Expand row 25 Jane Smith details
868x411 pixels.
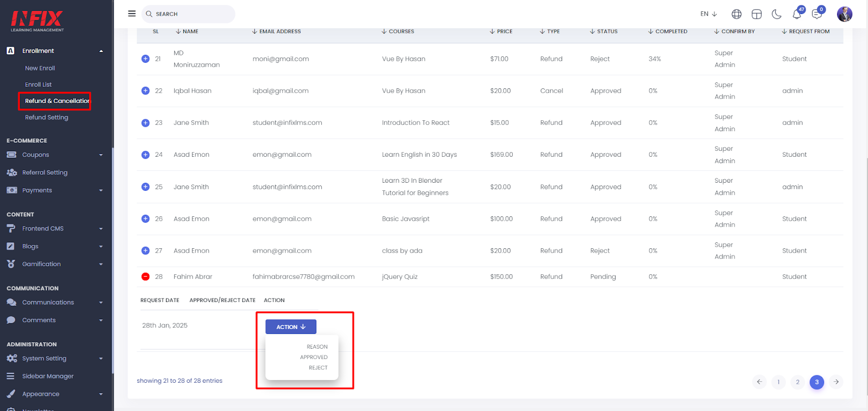point(145,187)
